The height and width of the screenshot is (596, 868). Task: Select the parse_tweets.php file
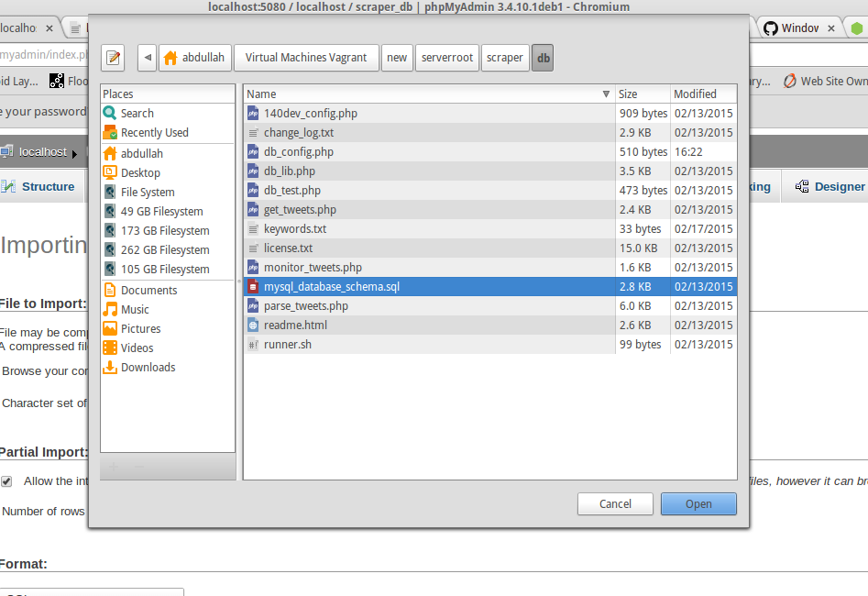point(490,305)
